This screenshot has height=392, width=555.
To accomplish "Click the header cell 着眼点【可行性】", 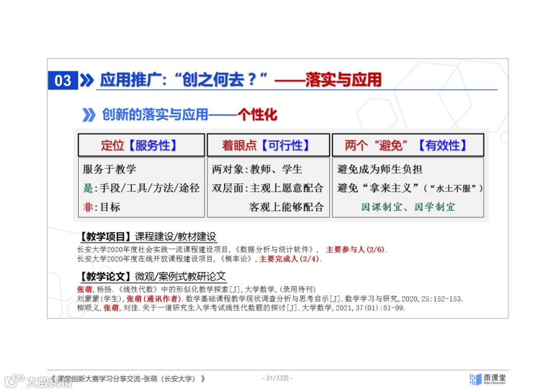I will 268,145.
